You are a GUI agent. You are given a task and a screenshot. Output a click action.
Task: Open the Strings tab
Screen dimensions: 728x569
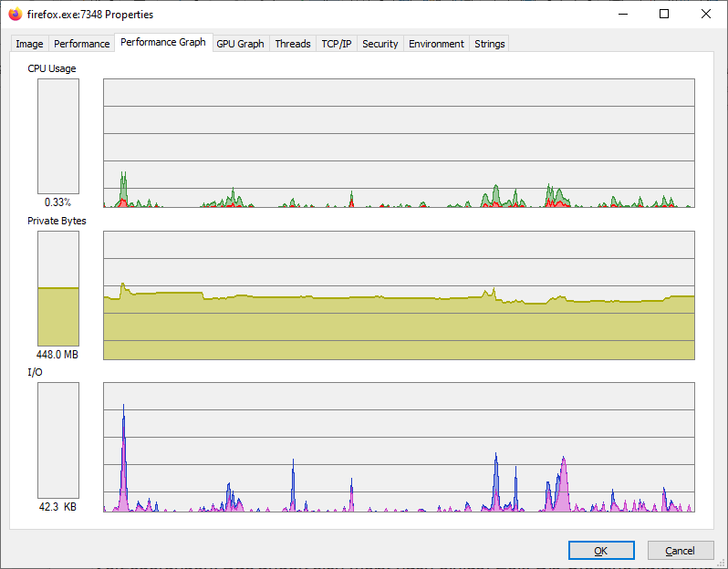[489, 44]
